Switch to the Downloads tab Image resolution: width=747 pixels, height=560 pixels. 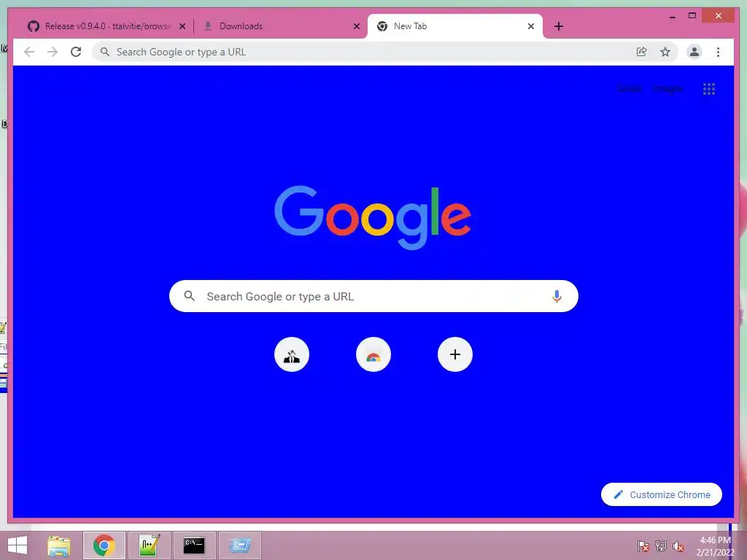[x=281, y=26]
